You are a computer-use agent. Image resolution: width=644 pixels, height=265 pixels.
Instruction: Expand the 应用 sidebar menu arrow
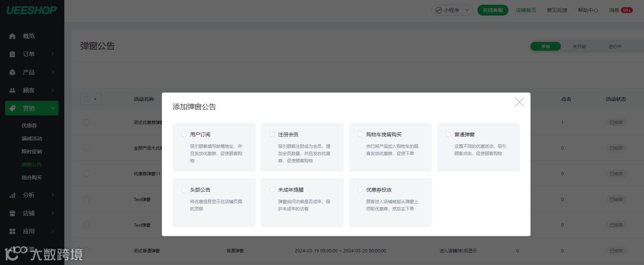point(53,231)
